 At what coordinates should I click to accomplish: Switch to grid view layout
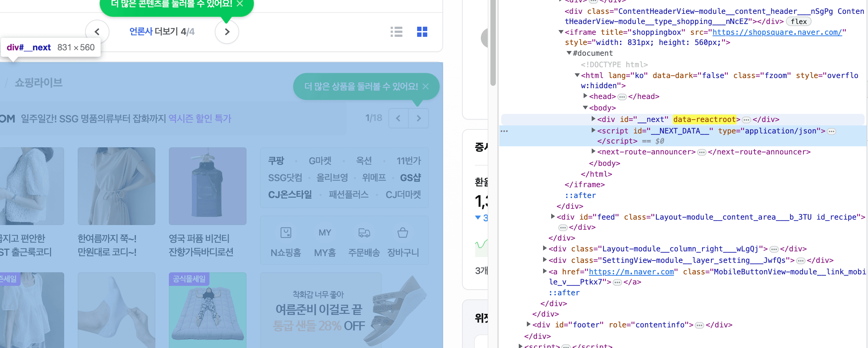422,32
